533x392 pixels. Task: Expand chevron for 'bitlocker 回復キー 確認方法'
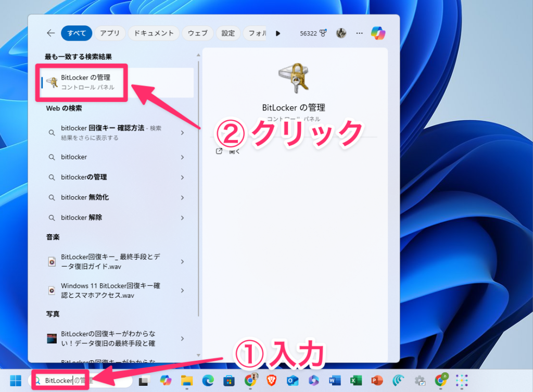click(x=182, y=133)
